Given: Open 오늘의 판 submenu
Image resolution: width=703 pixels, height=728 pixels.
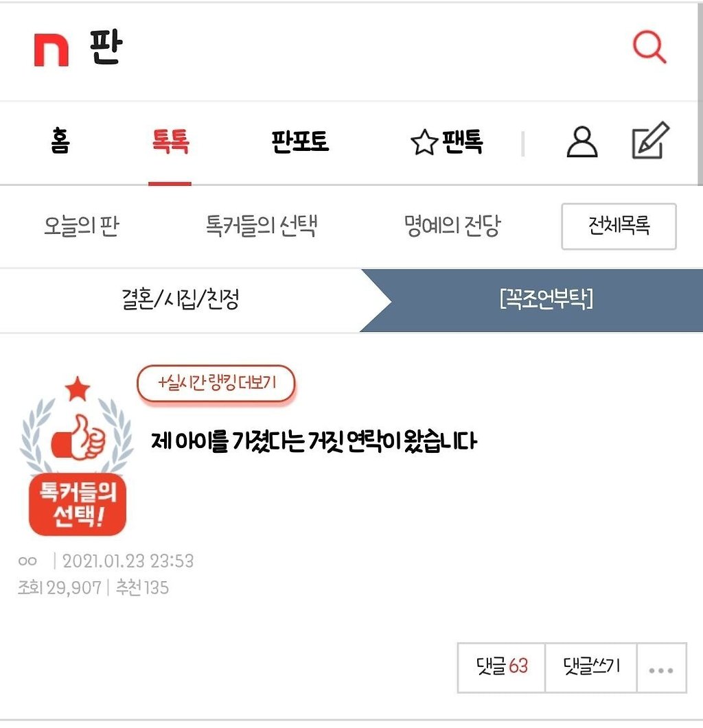Looking at the screenshot, I should coord(81,226).
